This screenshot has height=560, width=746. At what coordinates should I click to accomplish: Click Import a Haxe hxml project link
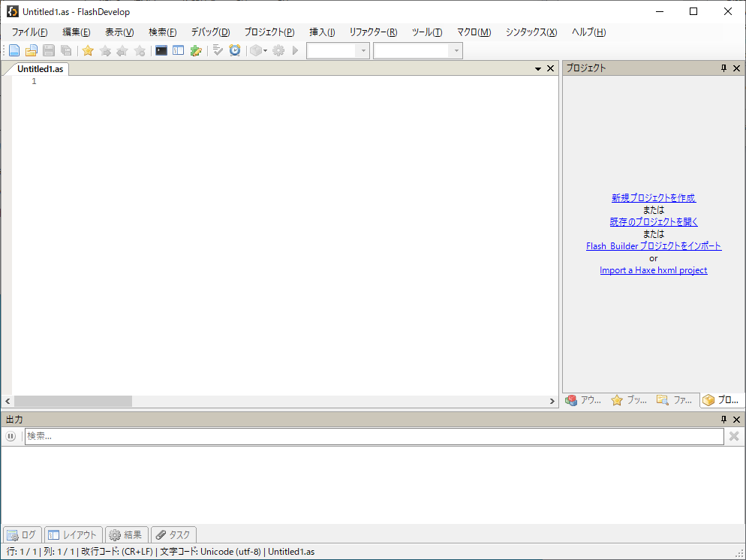(654, 270)
